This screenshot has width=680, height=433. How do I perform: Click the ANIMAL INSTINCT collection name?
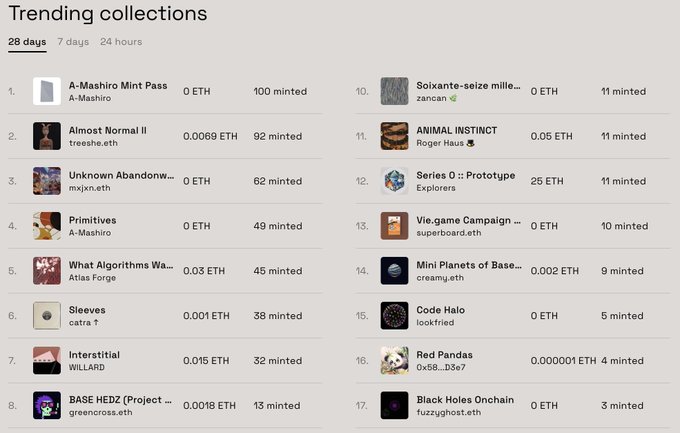[457, 130]
